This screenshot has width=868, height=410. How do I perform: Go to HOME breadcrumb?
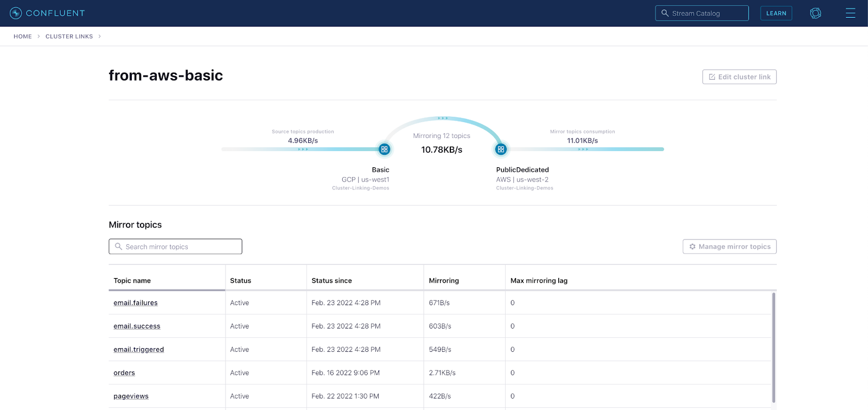click(x=23, y=36)
